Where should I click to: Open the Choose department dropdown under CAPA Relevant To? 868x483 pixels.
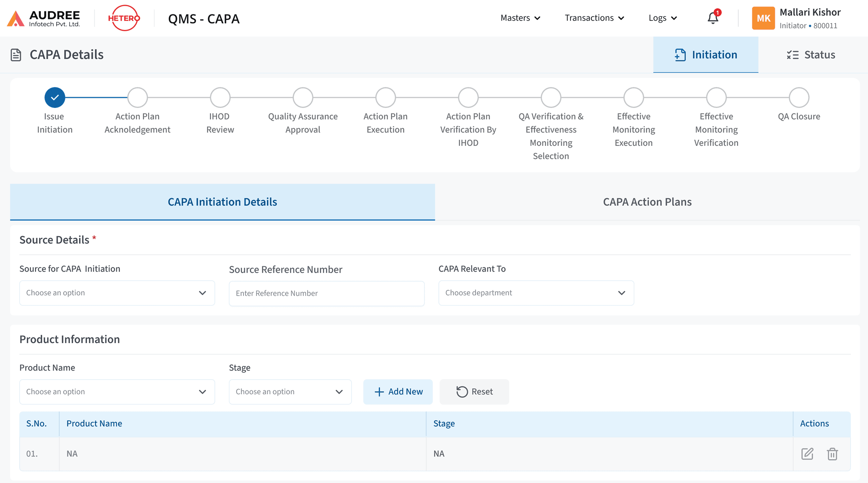[536, 293]
